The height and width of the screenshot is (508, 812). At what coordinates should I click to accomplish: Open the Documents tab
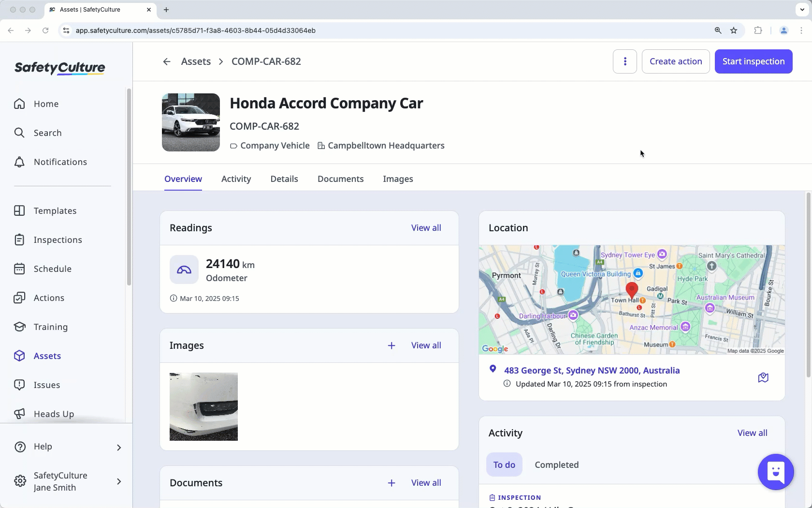tap(341, 179)
